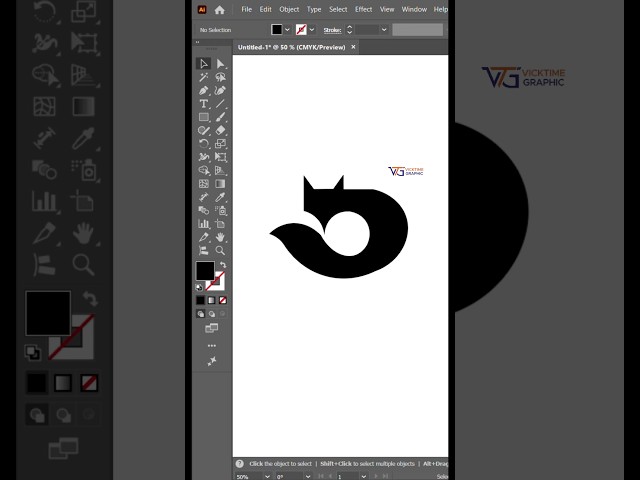Open fill color dropdown in control bar
The width and height of the screenshot is (640, 480).
pos(287,30)
